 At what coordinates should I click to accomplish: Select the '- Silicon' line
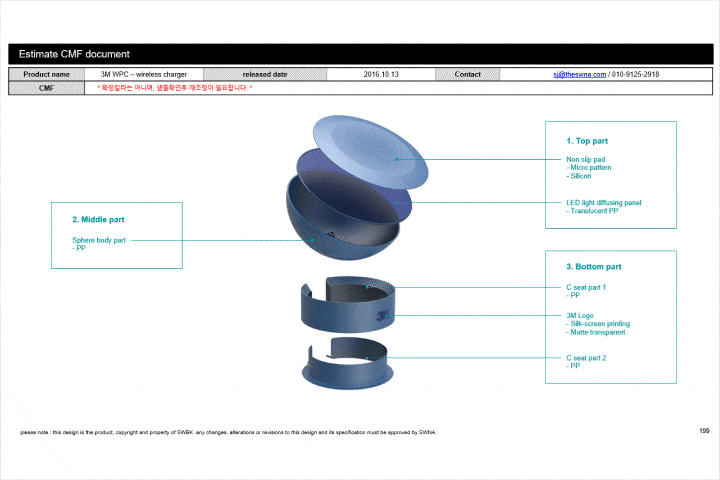579,176
